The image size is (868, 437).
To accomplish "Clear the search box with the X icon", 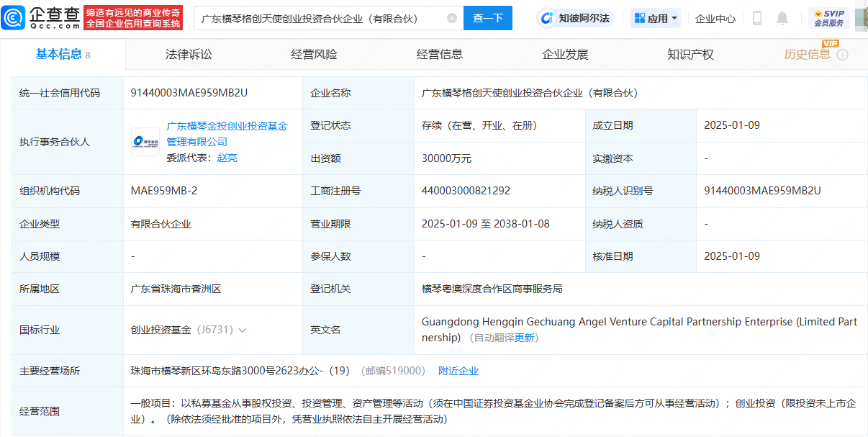I will [x=451, y=18].
